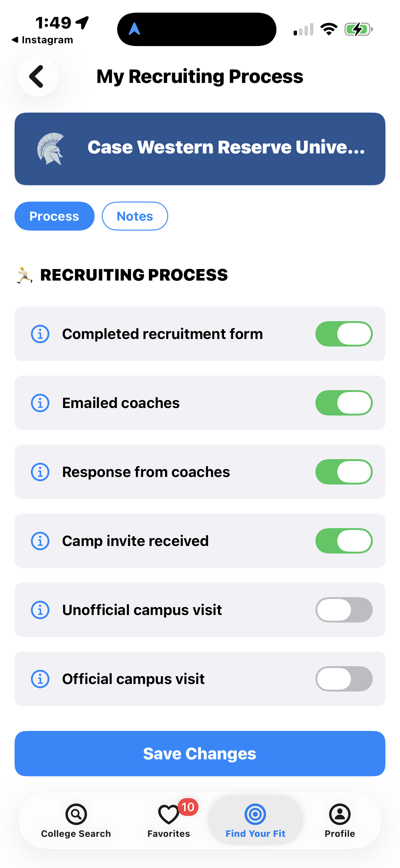This screenshot has width=400, height=868.
Task: Tap info icon for Camp invite received
Action: pyautogui.click(x=40, y=541)
